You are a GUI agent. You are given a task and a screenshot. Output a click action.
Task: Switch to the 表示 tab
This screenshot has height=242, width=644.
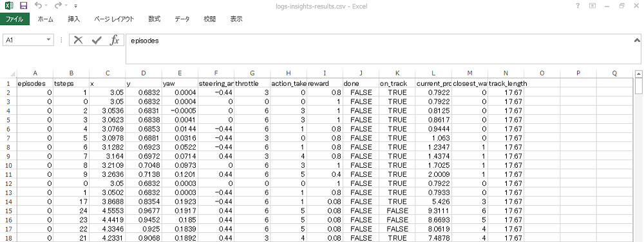pos(236,19)
